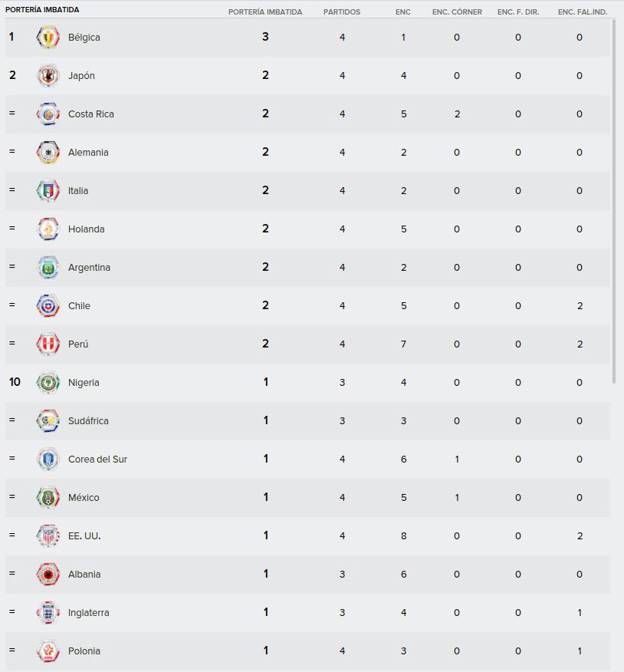Select the Argentina crest icon
The width and height of the screenshot is (624, 672).
(48, 268)
